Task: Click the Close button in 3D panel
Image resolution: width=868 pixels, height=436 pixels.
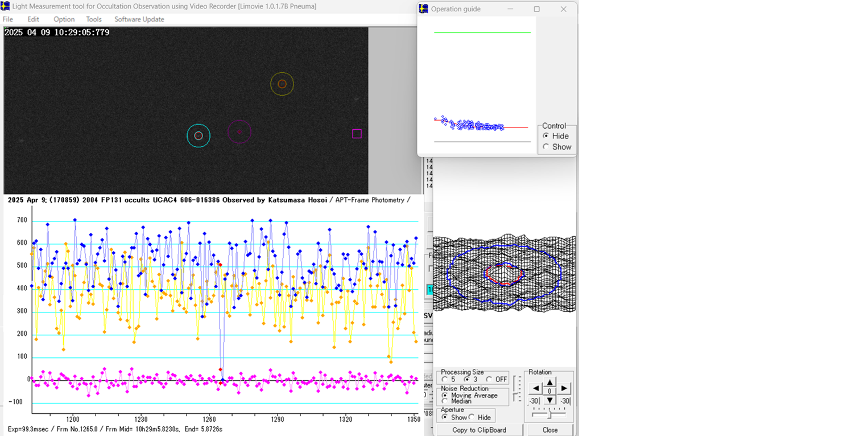Action: pos(549,430)
